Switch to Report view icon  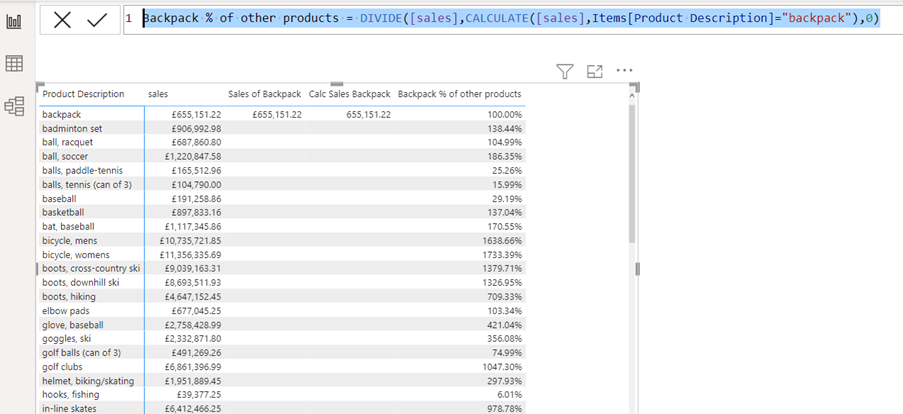14,23
